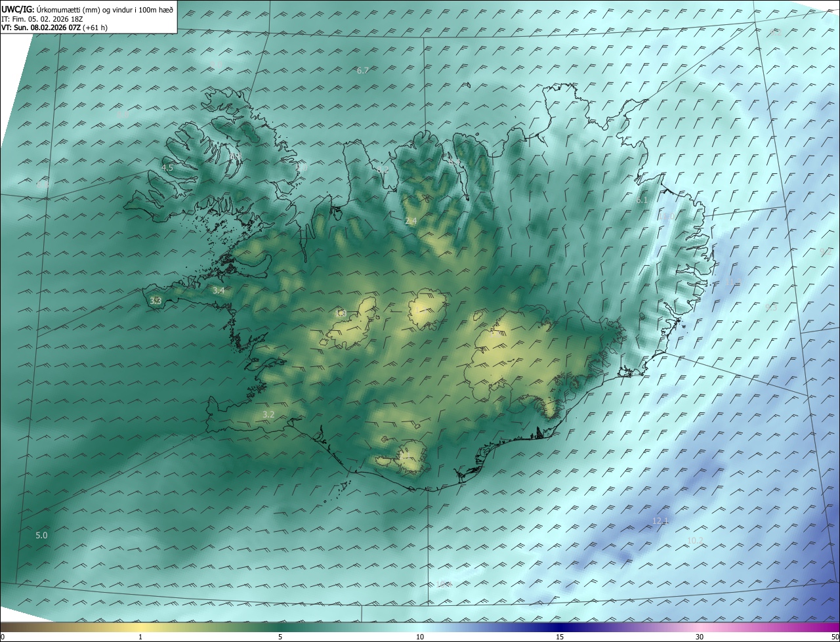This screenshot has height=642, width=840.
Task: Click the colour scale tick label 15
Action: point(560,637)
